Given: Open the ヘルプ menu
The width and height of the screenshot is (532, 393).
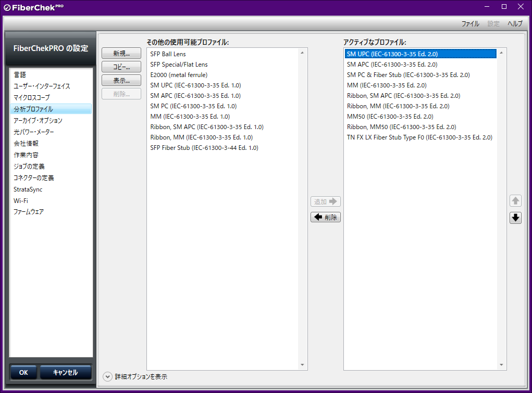Looking at the screenshot, I should point(515,23).
